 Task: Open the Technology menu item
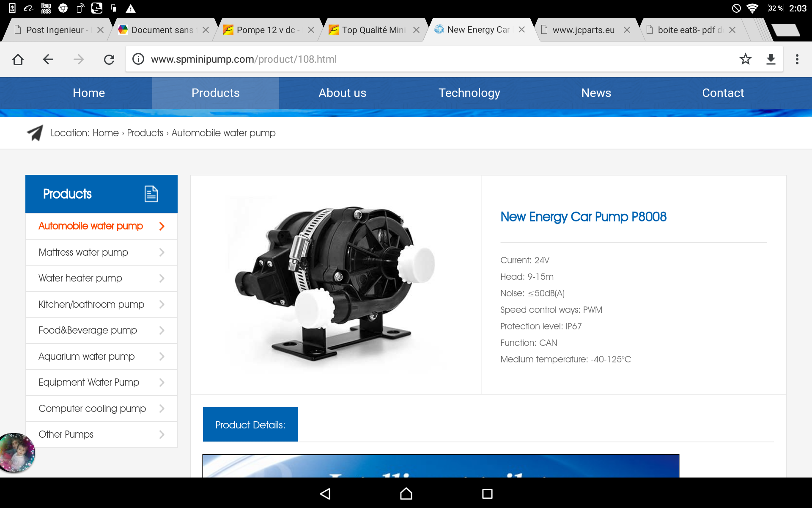pos(469,93)
